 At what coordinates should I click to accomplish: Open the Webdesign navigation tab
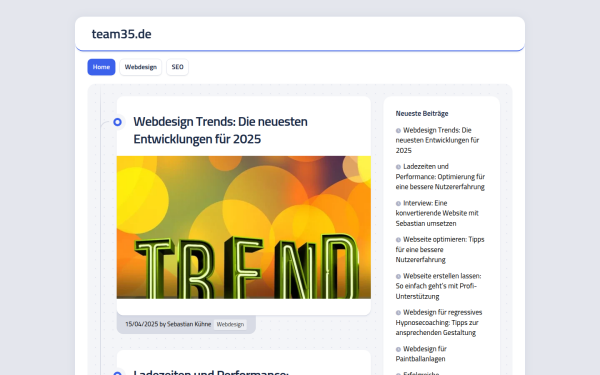141,67
